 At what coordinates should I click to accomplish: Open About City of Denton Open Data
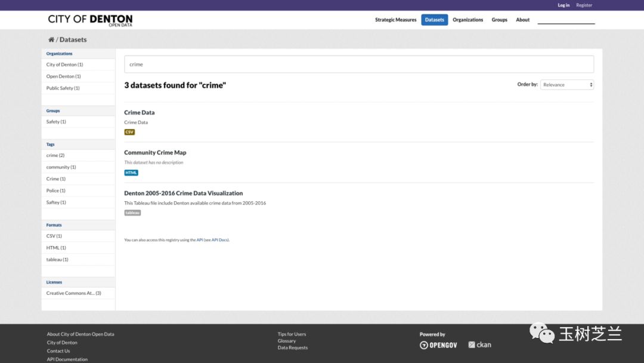[x=80, y=334]
